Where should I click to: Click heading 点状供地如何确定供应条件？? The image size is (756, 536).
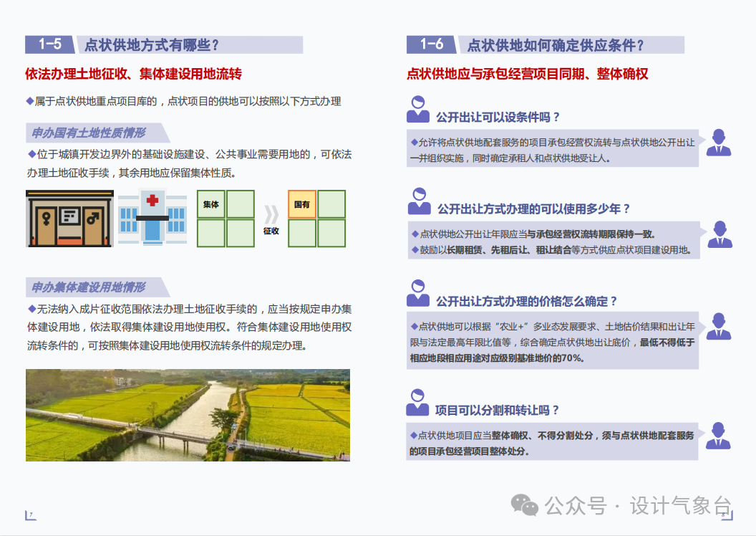pos(556,45)
